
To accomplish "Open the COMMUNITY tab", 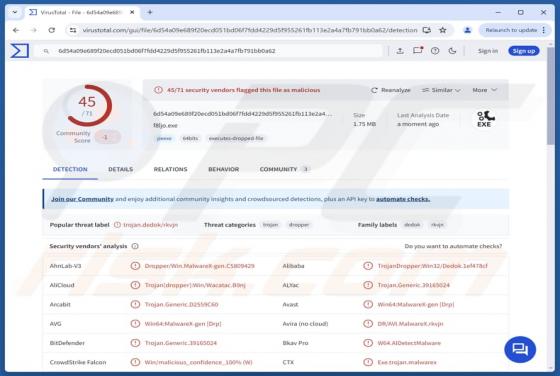I will pyautogui.click(x=284, y=169).
